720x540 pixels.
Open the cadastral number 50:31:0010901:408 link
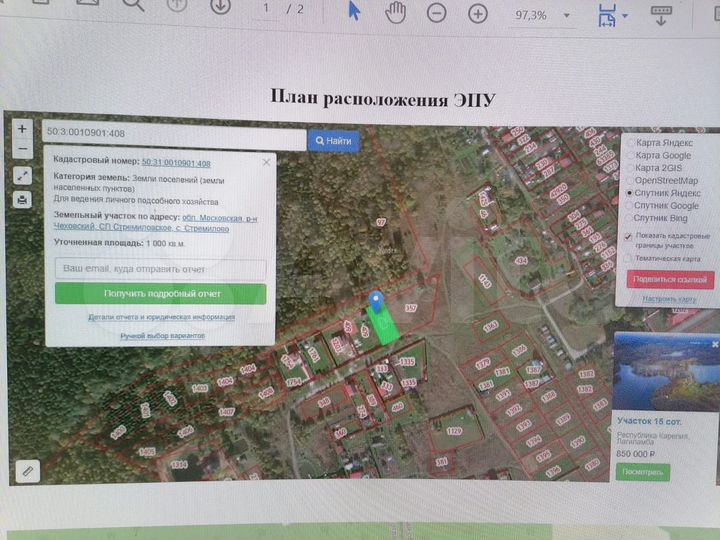(x=176, y=163)
